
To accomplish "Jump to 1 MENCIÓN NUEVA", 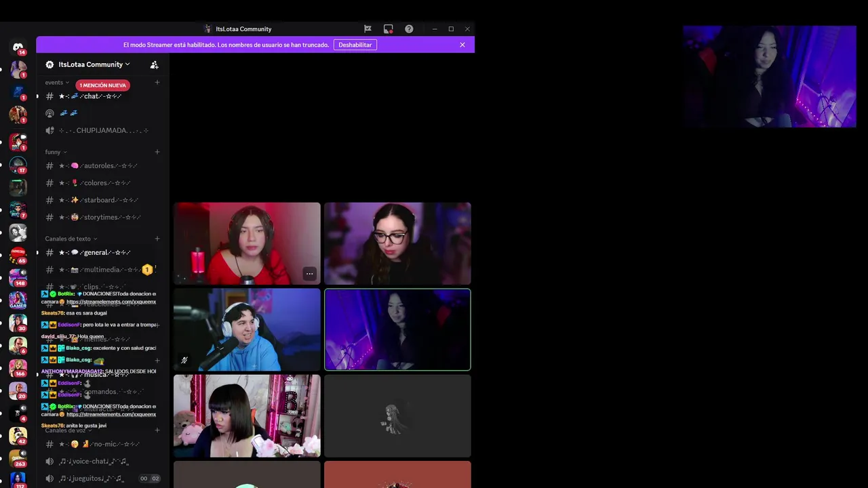I will [103, 85].
